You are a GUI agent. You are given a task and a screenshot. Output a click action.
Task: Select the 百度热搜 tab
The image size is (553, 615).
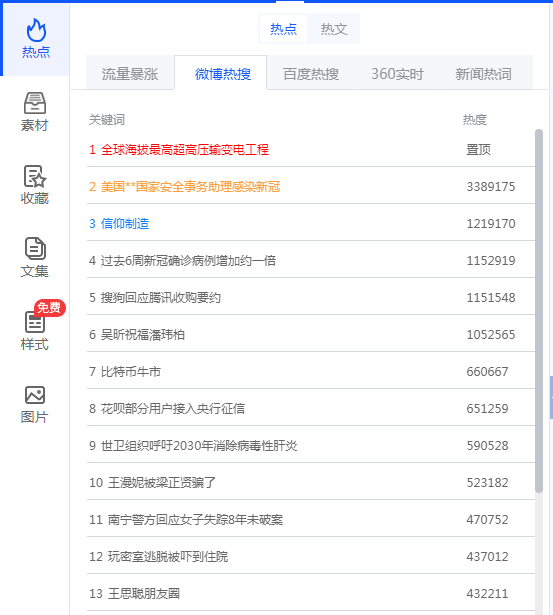coord(311,74)
